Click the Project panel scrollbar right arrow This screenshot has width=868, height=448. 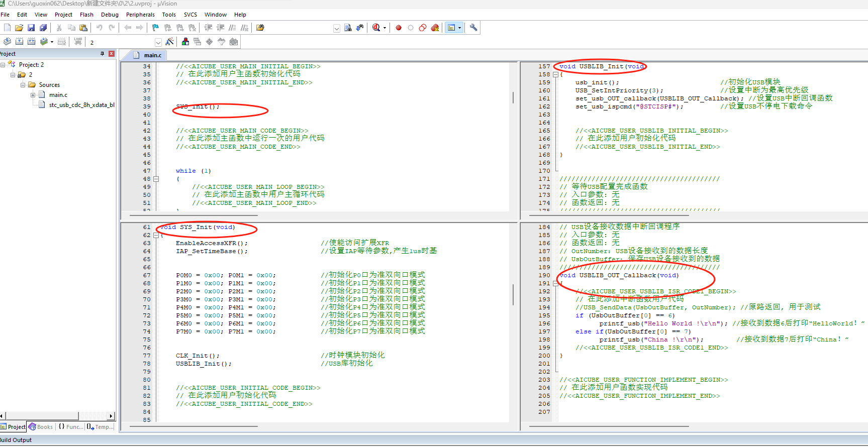coord(111,416)
